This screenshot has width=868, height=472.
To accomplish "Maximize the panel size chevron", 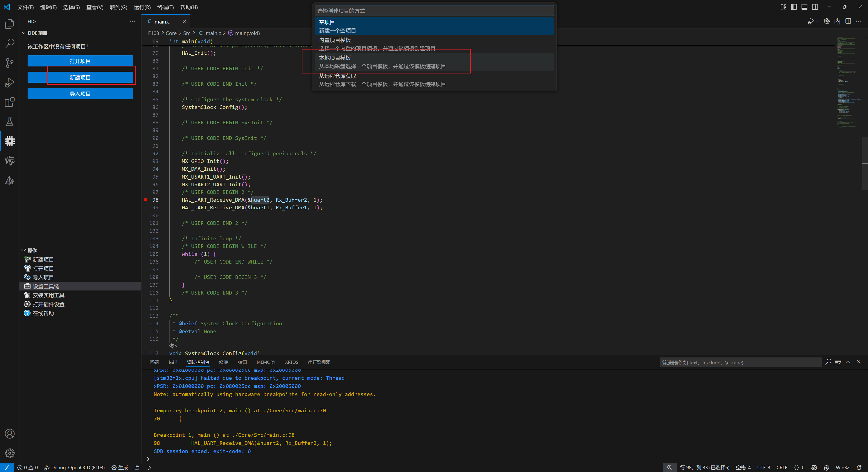I will [848, 362].
